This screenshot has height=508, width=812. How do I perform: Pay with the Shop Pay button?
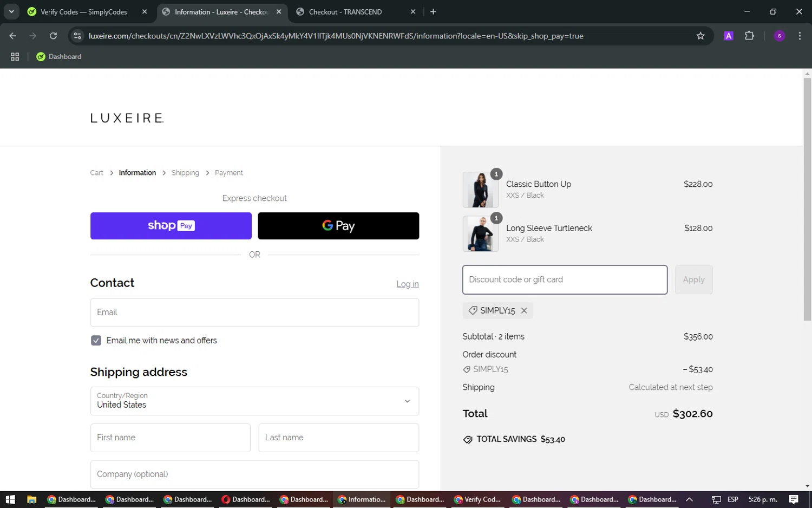pos(171,226)
